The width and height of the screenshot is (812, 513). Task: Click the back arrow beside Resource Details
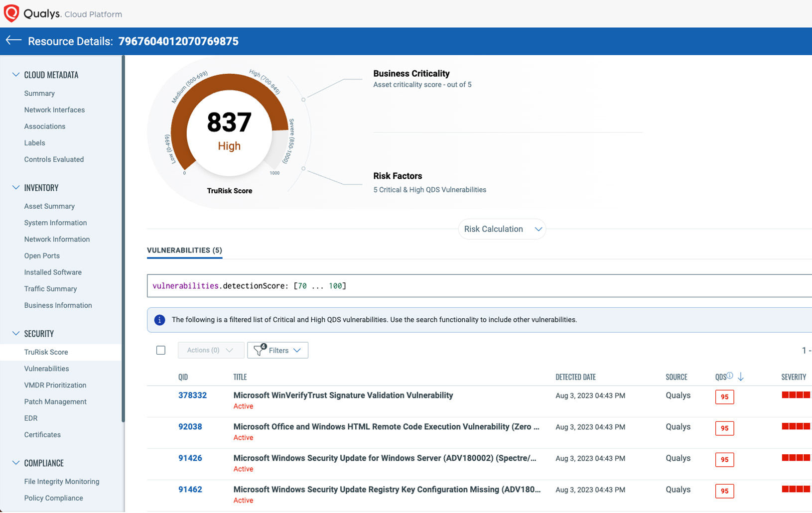[13, 41]
